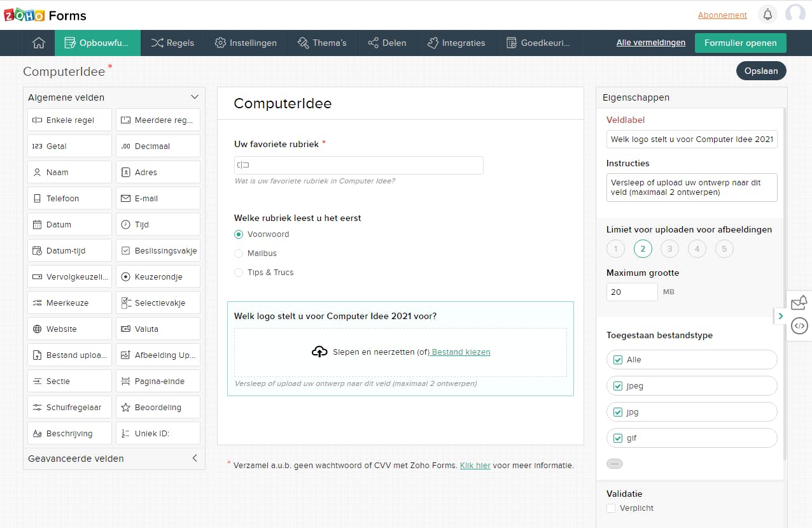Switch to the Regels tab
This screenshot has width=812, height=528.
click(x=172, y=43)
